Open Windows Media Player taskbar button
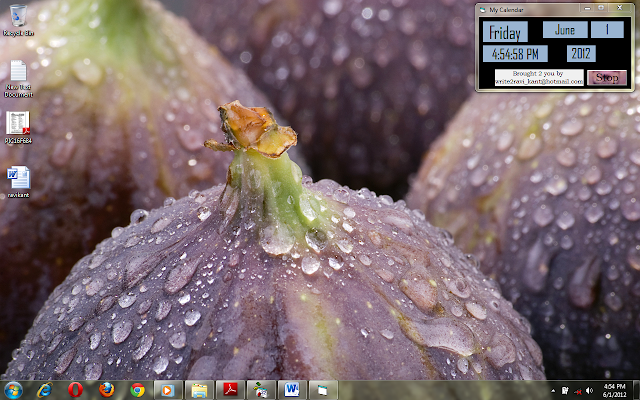Screen dimensions: 640x400 [168, 390]
